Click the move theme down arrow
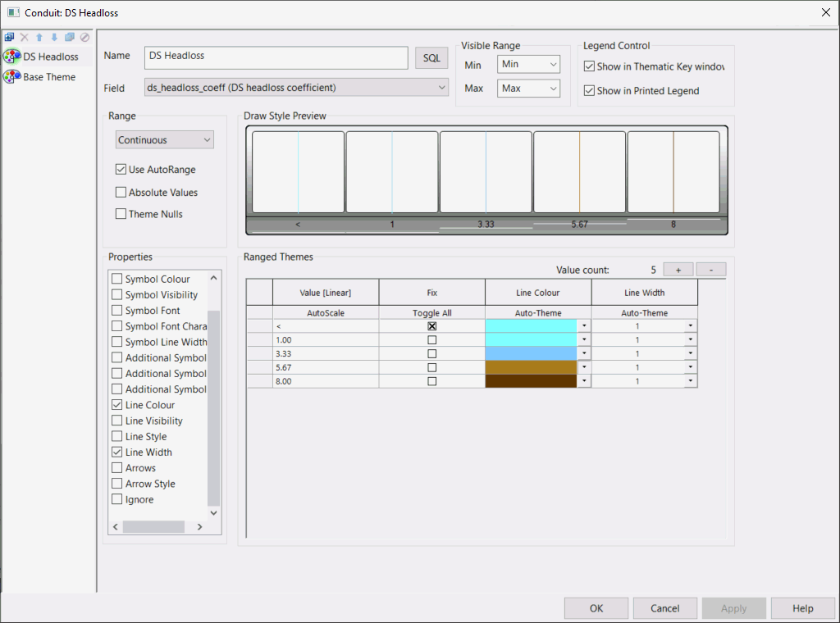The height and width of the screenshot is (623, 840). click(54, 37)
